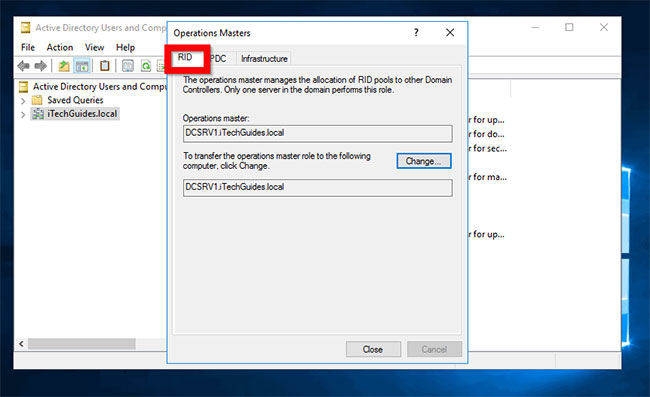Click the Change... button
Screen dimensions: 650x397
(x=424, y=161)
